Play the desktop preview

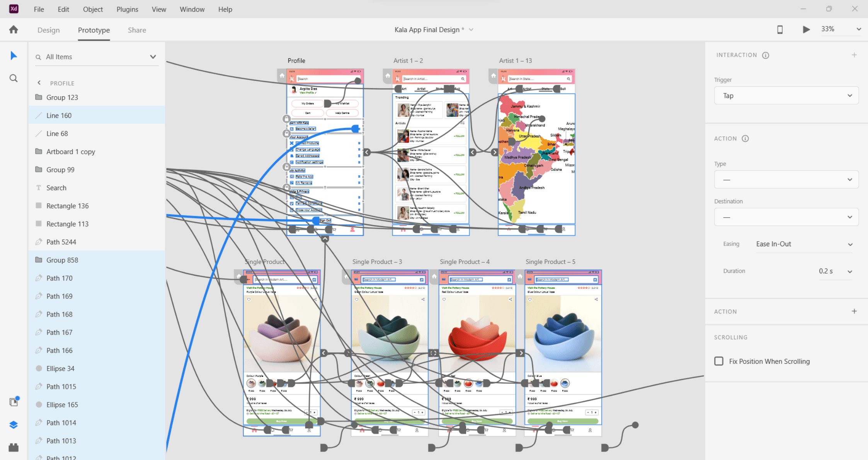806,30
